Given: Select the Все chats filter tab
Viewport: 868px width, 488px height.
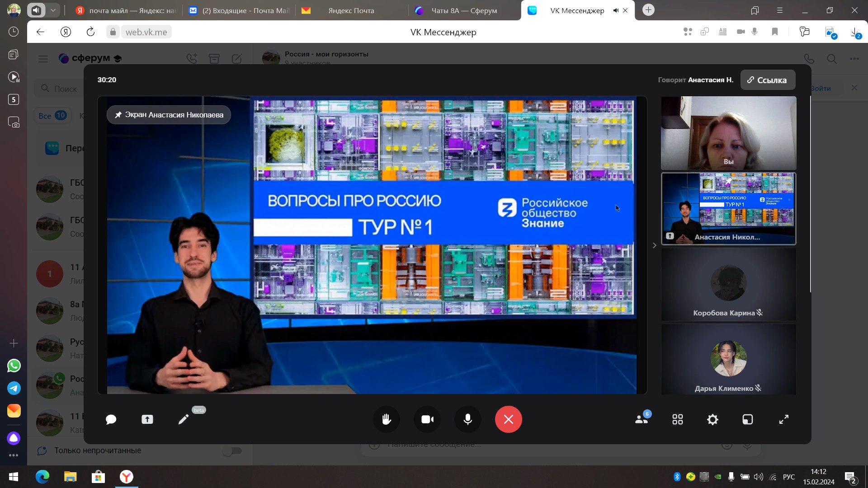Looking at the screenshot, I should pos(52,116).
